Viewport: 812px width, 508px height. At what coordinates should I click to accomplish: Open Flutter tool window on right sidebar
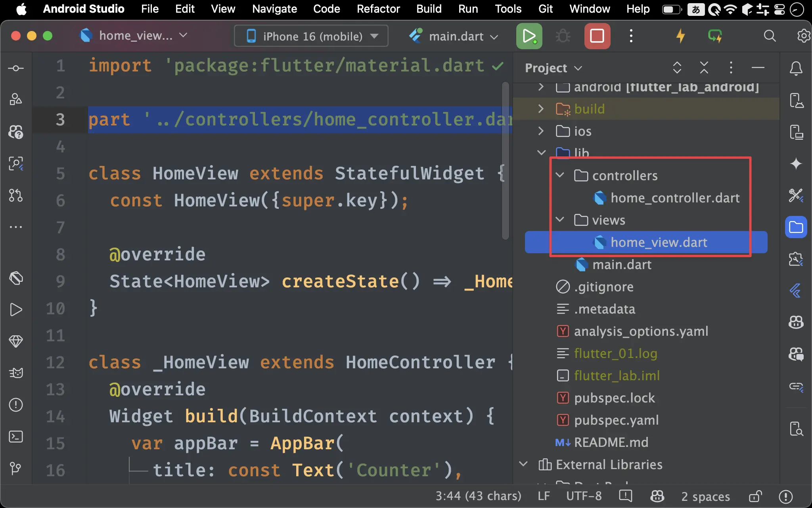click(796, 291)
